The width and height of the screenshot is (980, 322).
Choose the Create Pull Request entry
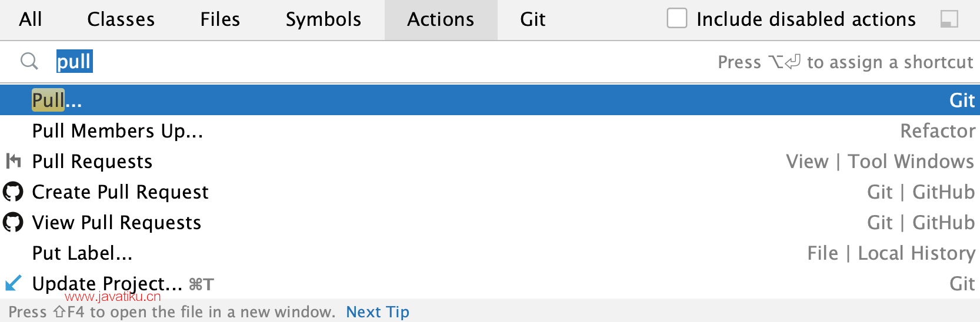coord(490,192)
